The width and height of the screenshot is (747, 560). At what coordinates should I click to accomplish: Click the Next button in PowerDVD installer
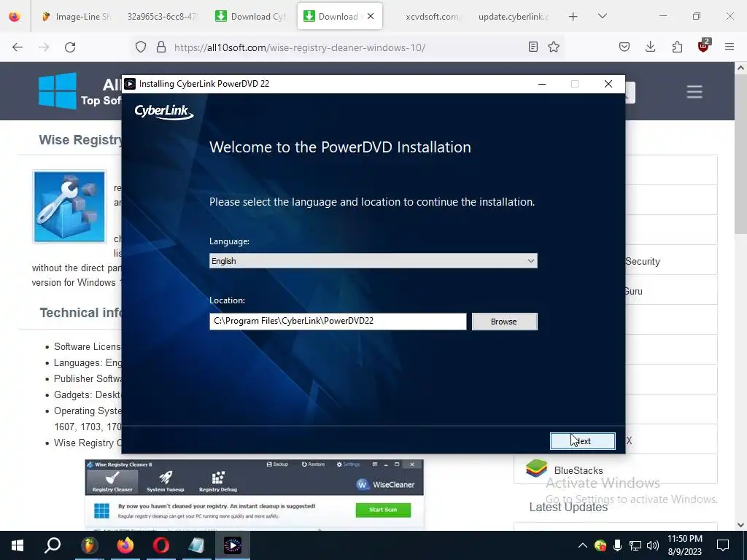point(582,441)
